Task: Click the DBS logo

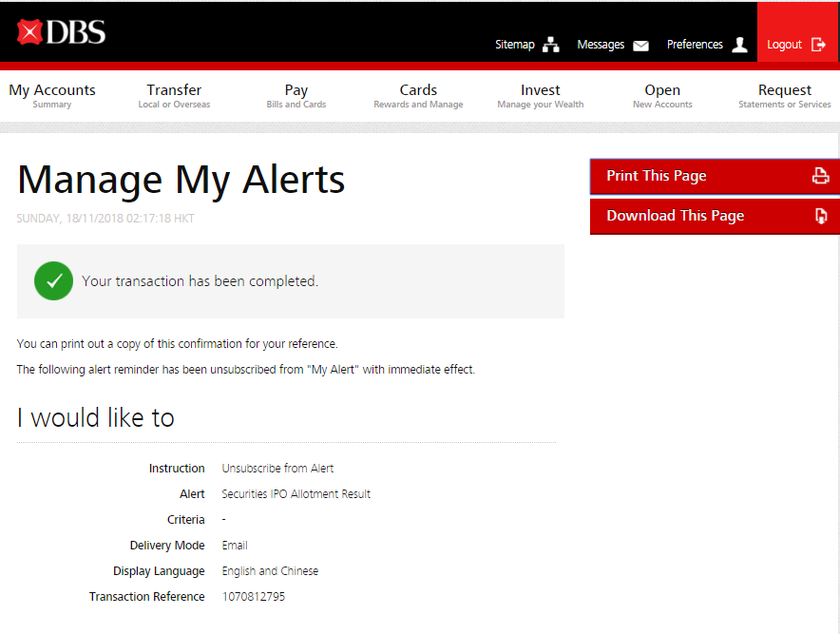Action: (62, 32)
